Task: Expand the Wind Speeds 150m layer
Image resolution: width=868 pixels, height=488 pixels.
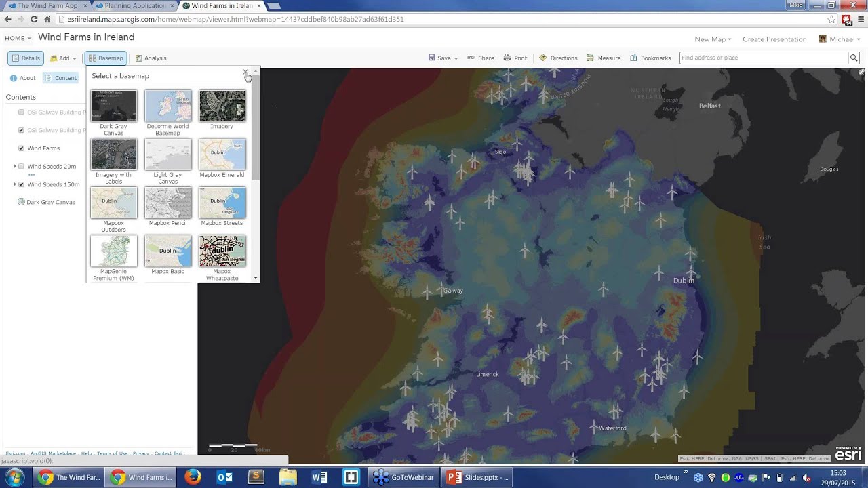Action: click(14, 184)
